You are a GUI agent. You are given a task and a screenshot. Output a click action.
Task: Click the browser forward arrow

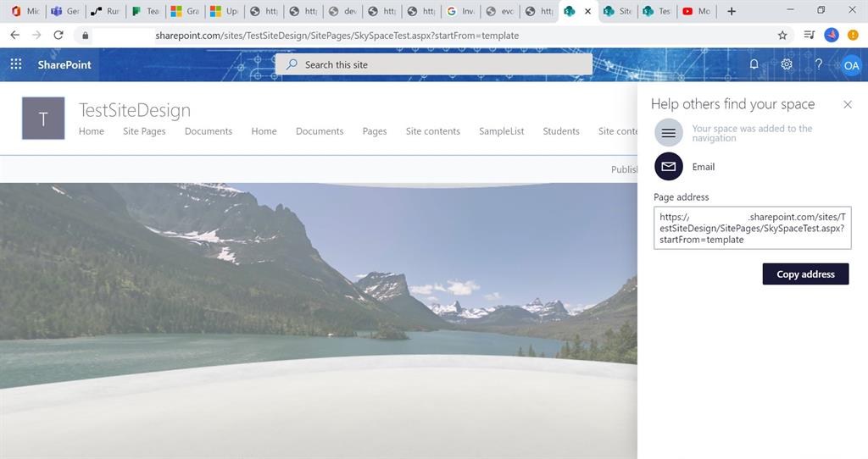(x=36, y=35)
